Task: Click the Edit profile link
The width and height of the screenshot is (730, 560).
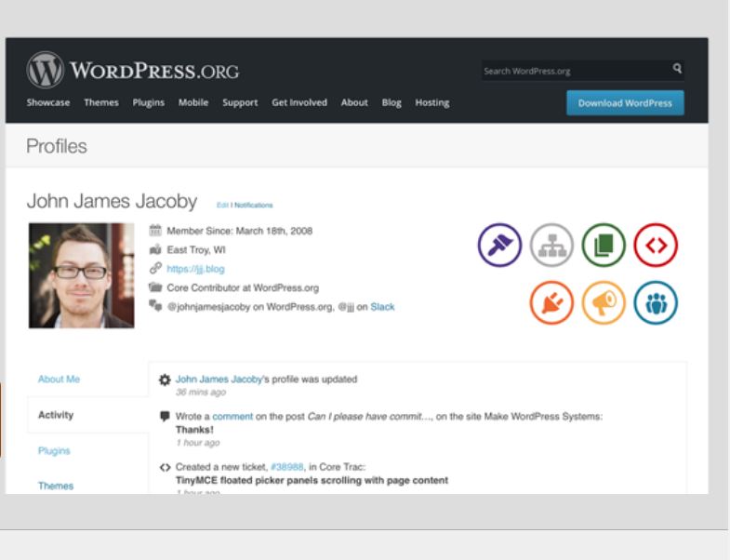Action: [x=222, y=205]
